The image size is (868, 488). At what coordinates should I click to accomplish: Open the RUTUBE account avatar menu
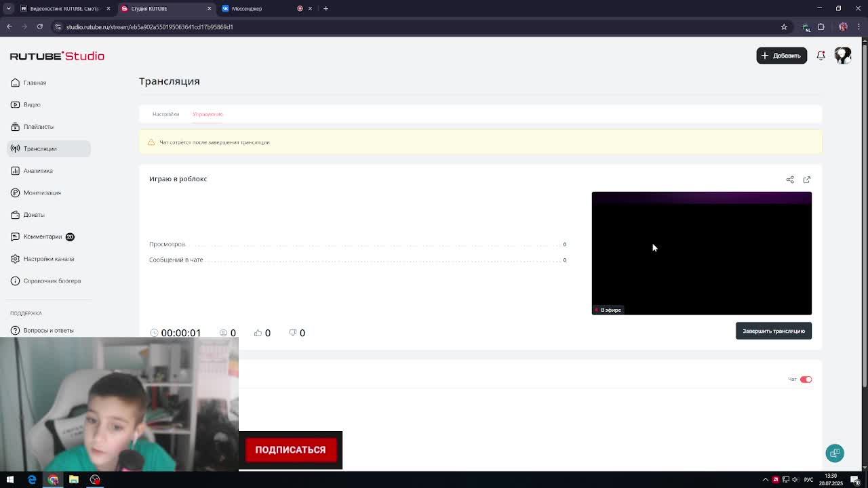coord(842,56)
